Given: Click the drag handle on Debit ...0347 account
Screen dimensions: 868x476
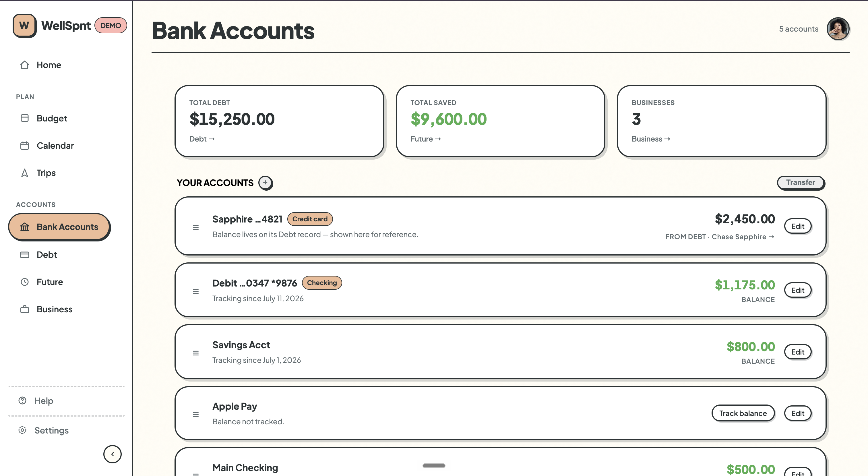Looking at the screenshot, I should tap(196, 291).
